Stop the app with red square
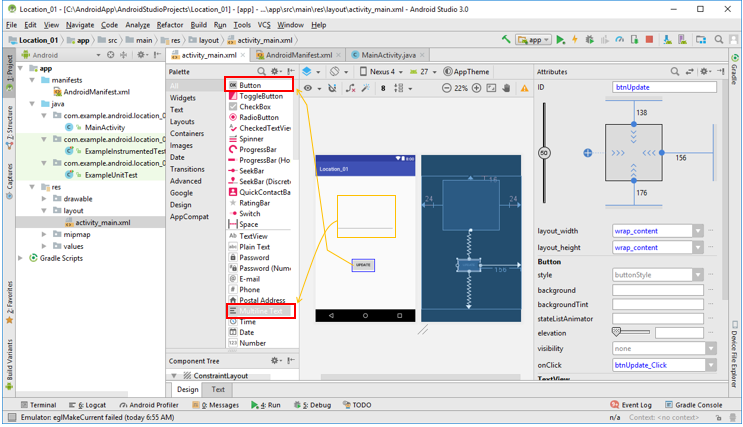 pos(650,40)
